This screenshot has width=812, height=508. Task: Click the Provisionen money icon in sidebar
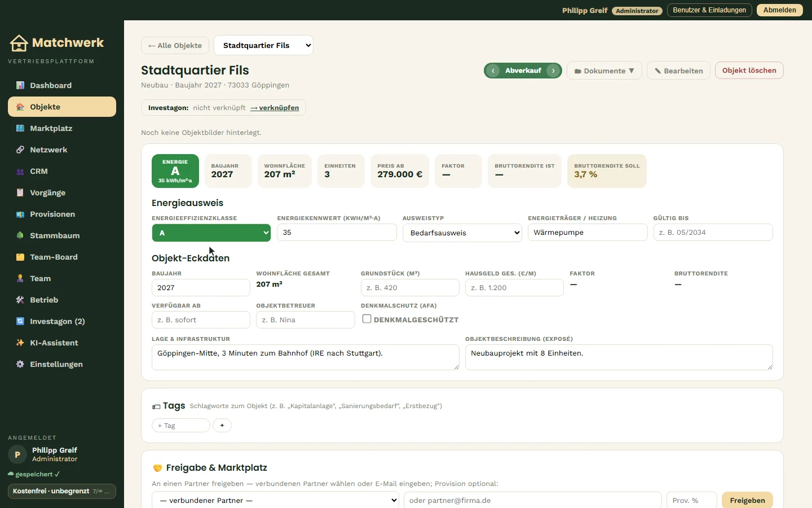[20, 214]
